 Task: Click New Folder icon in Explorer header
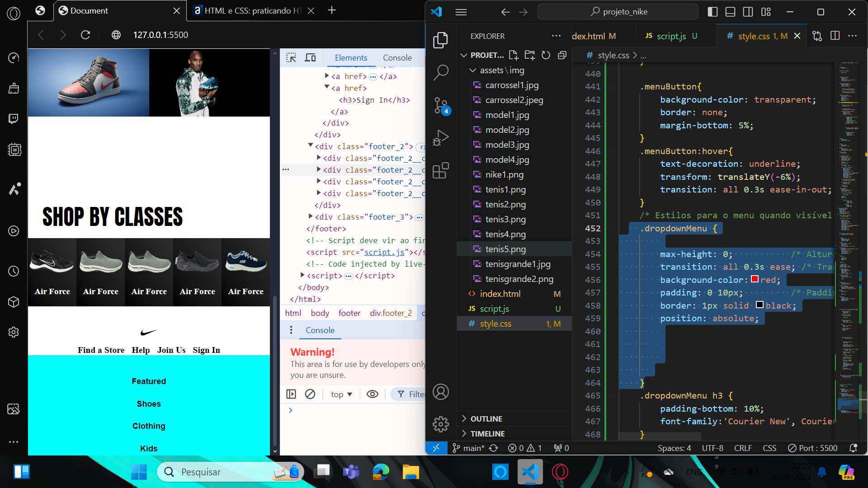(529, 55)
